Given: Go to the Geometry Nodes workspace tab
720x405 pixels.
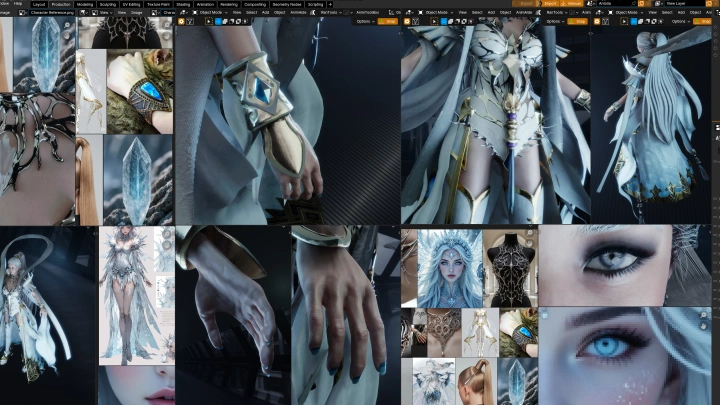Looking at the screenshot, I should [287, 4].
